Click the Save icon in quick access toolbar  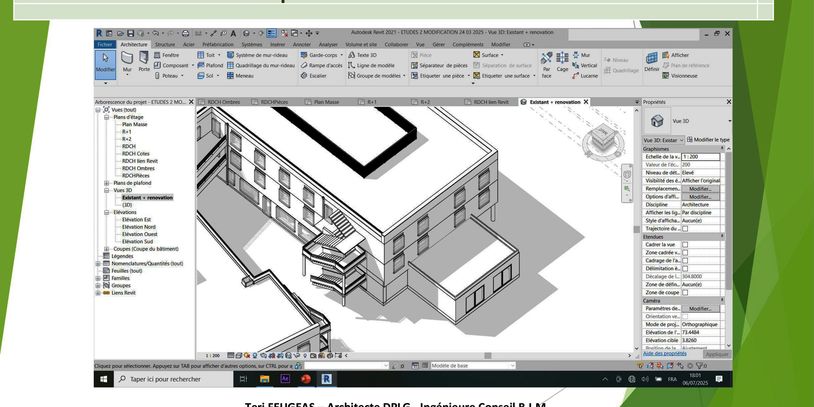pyautogui.click(x=130, y=33)
